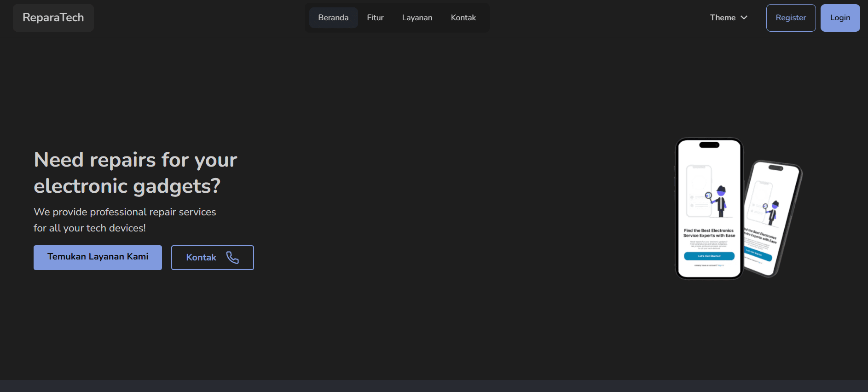Viewport: 868px width, 392px height.
Task: Choose Kontak in the top navigation
Action: click(x=463, y=18)
